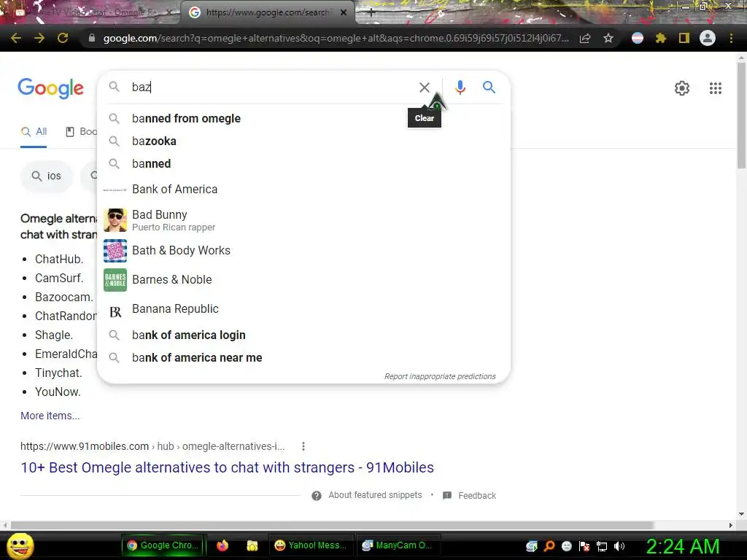Click the site lock icon in address bar
Viewport: 747px width, 560px height.
click(91, 38)
